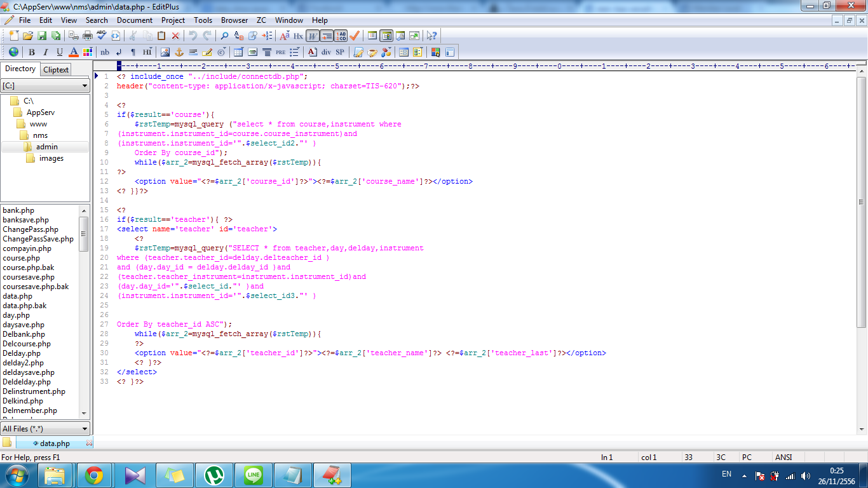
Task: Click the Print printer icon
Action: [88, 36]
